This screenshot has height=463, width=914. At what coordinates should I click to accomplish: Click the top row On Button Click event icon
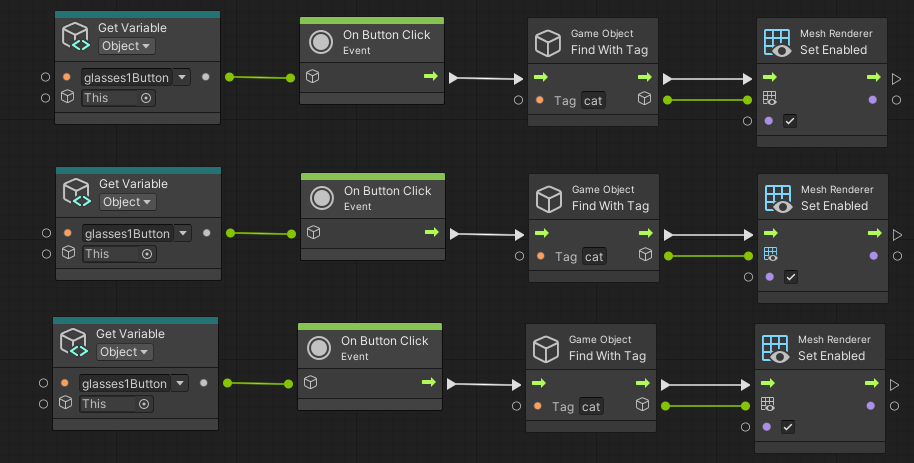[322, 42]
